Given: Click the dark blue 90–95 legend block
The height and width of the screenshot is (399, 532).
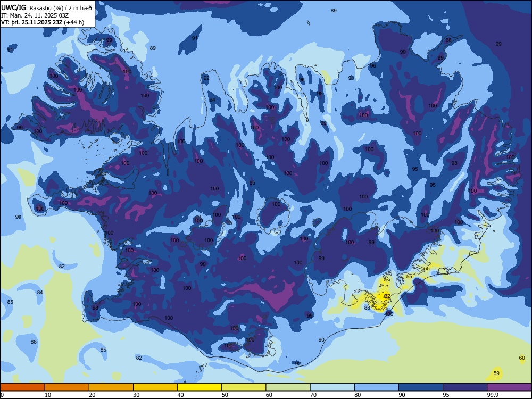Looking at the screenshot, I should coord(421,387).
